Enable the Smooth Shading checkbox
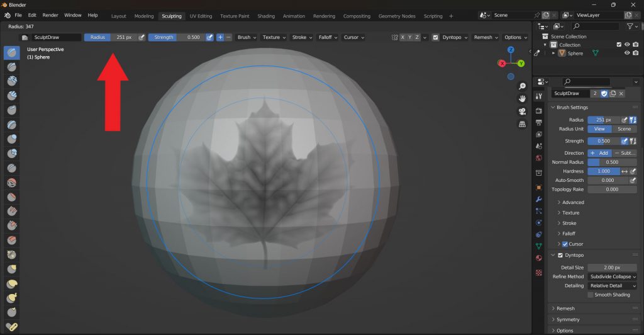Screen dimensions: 644x335 (590, 295)
